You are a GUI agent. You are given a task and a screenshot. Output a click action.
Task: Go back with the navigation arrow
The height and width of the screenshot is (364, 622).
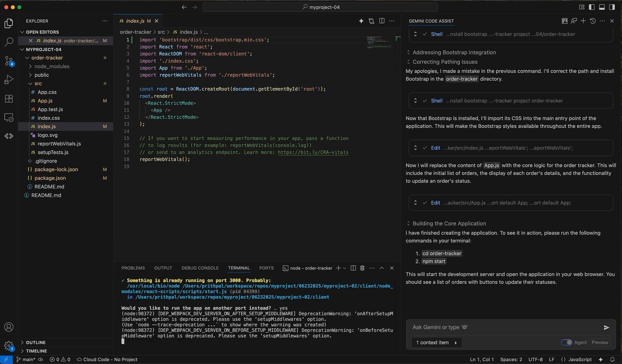click(184, 7)
